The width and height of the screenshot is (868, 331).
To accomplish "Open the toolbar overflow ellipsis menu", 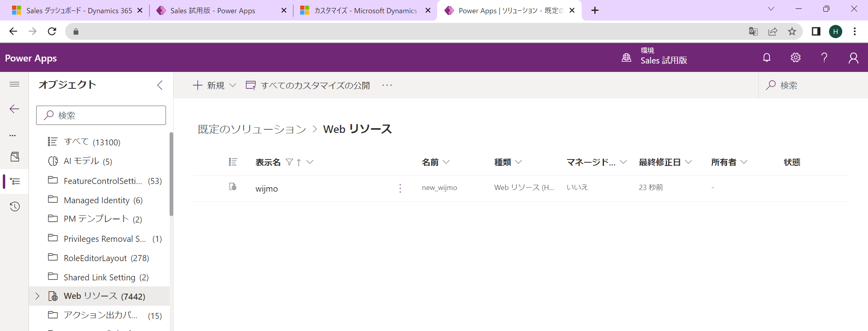I will pos(387,85).
